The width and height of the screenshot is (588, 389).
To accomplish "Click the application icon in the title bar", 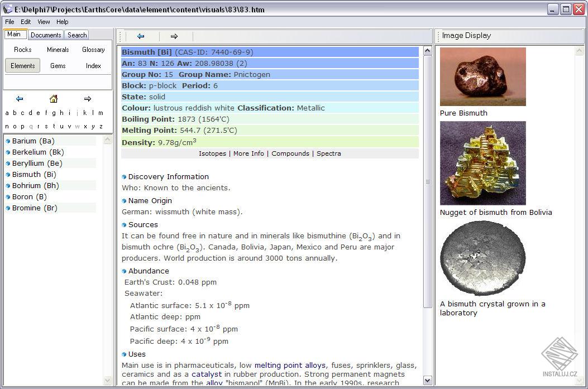I will 7,9.
